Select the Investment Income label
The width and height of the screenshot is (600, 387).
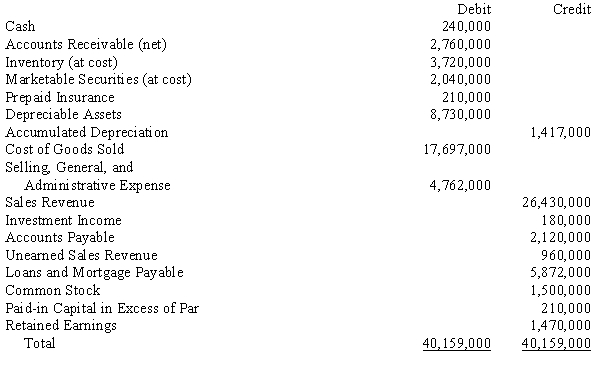click(64, 220)
